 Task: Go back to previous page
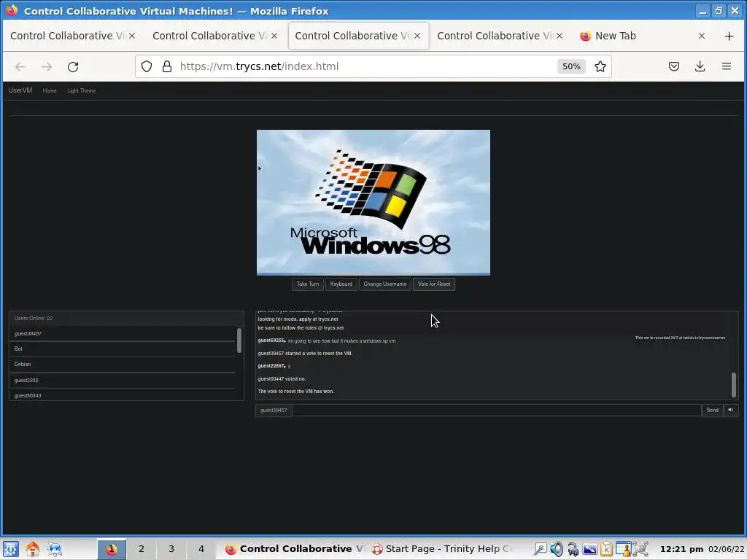tap(20, 66)
